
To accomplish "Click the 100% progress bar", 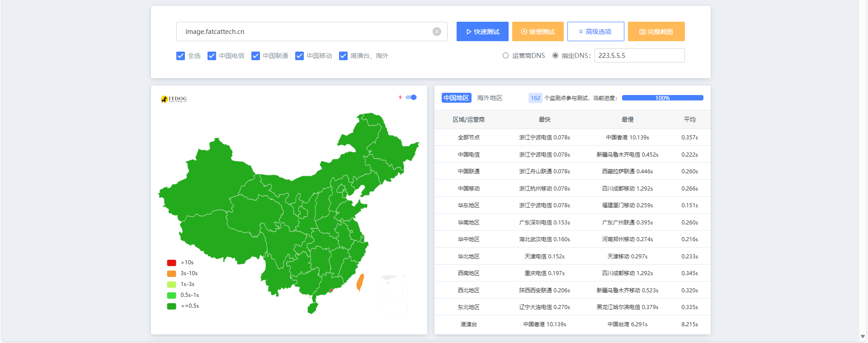I will (662, 98).
